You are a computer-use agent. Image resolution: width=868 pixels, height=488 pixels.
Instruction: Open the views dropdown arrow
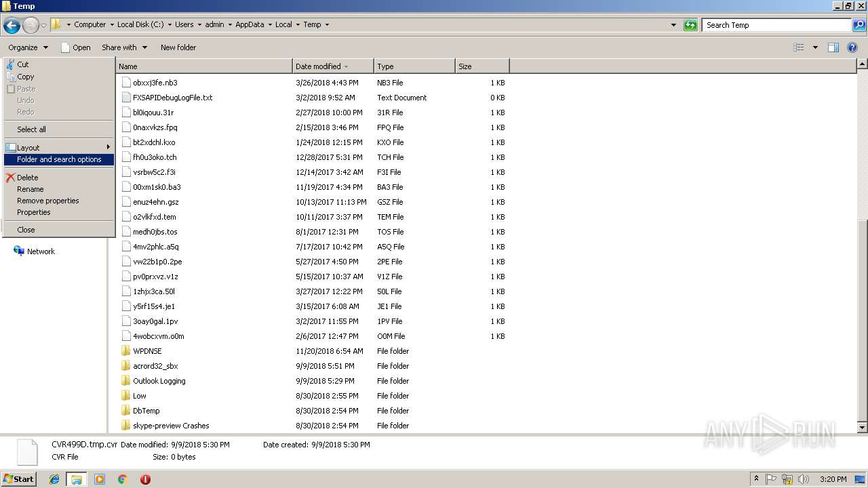coord(815,47)
